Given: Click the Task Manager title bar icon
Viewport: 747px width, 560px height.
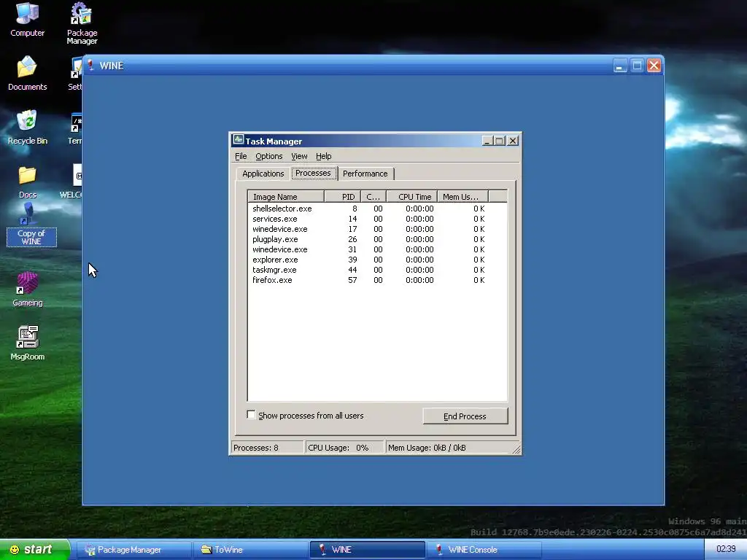Looking at the screenshot, I should tap(239, 141).
